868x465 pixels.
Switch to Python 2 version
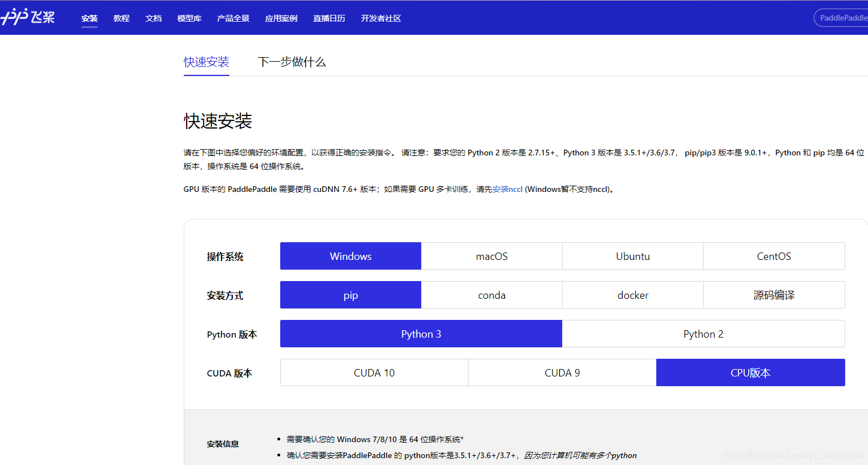click(x=703, y=334)
